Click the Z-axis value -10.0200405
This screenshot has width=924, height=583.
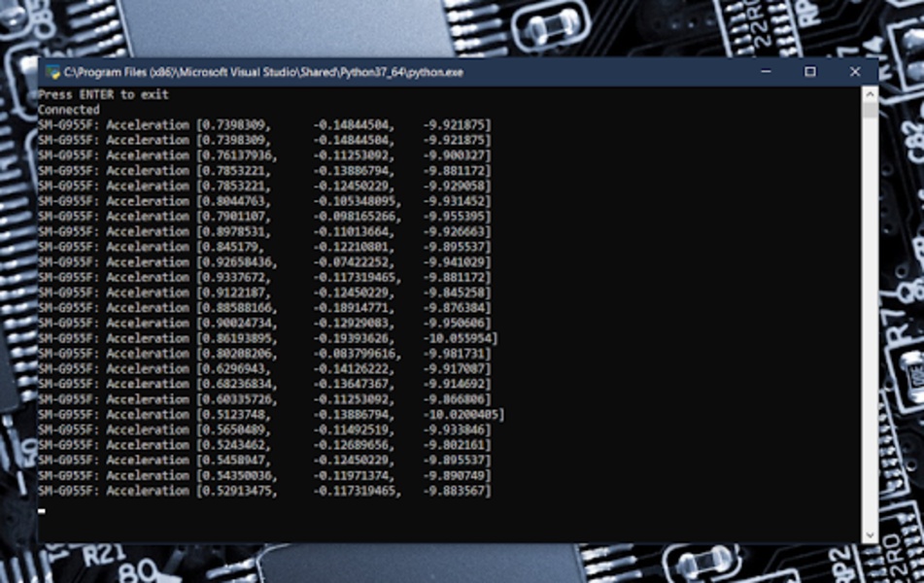coord(462,415)
